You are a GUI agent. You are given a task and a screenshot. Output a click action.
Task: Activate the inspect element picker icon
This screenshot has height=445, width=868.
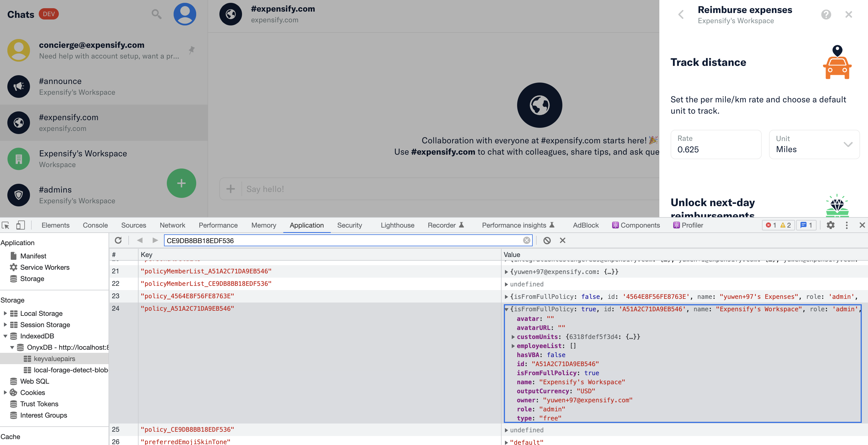(6, 225)
